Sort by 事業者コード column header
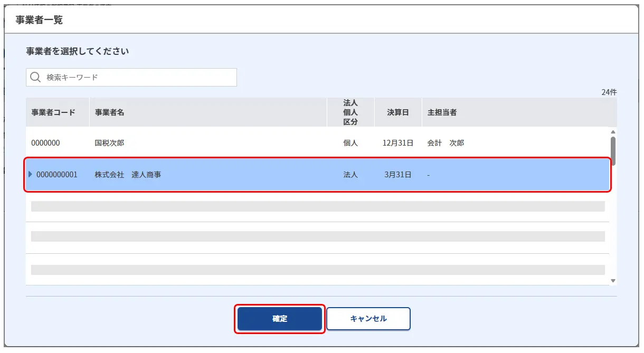The height and width of the screenshot is (353, 644). 53,112
